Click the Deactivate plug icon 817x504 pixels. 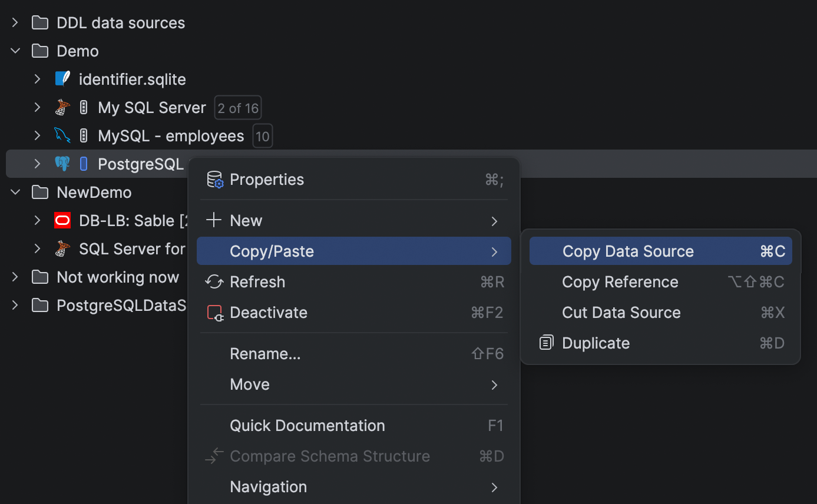[215, 313]
